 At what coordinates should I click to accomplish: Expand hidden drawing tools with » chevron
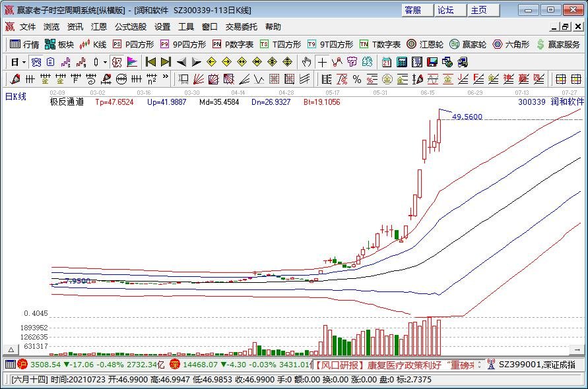pos(166,77)
